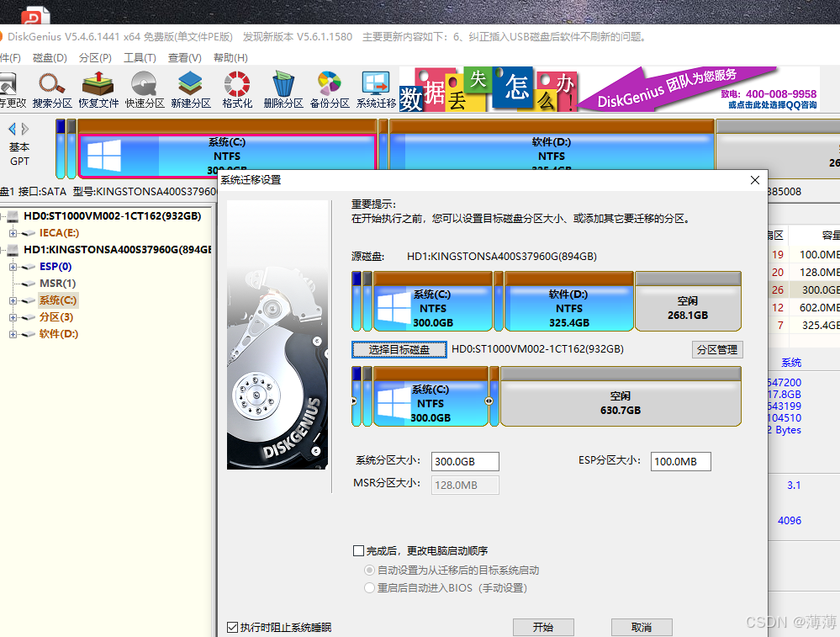Image resolution: width=840 pixels, height=637 pixels.
Task: Expand the 分区(3) tree node
Action: coord(13,317)
